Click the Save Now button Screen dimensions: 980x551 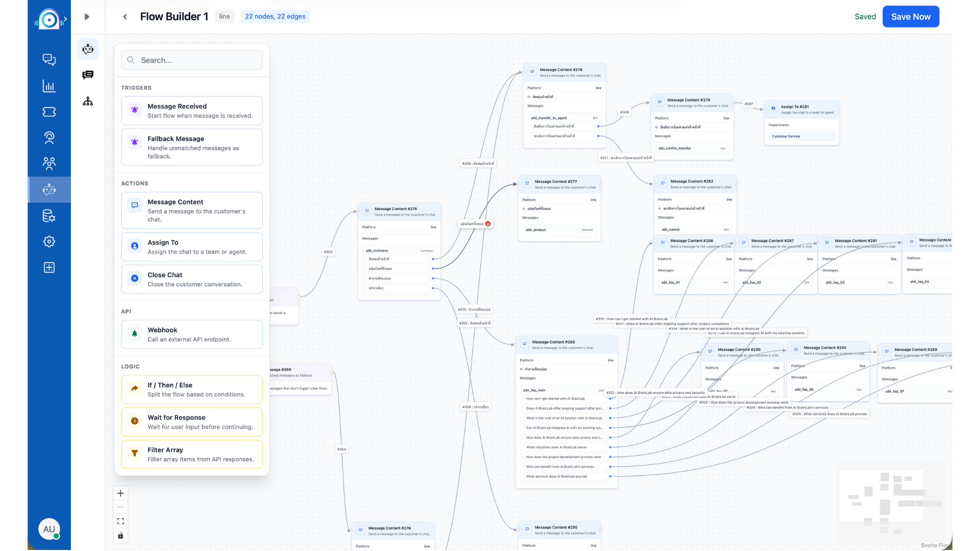point(911,17)
